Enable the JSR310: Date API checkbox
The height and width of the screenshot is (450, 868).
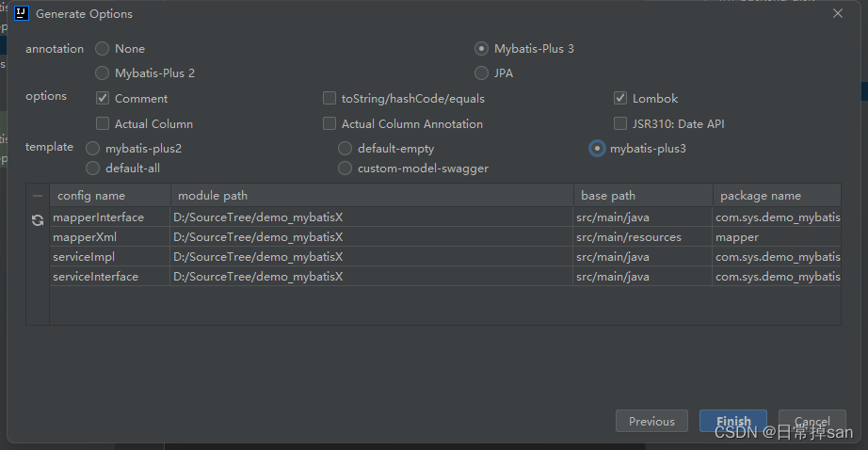(620, 123)
